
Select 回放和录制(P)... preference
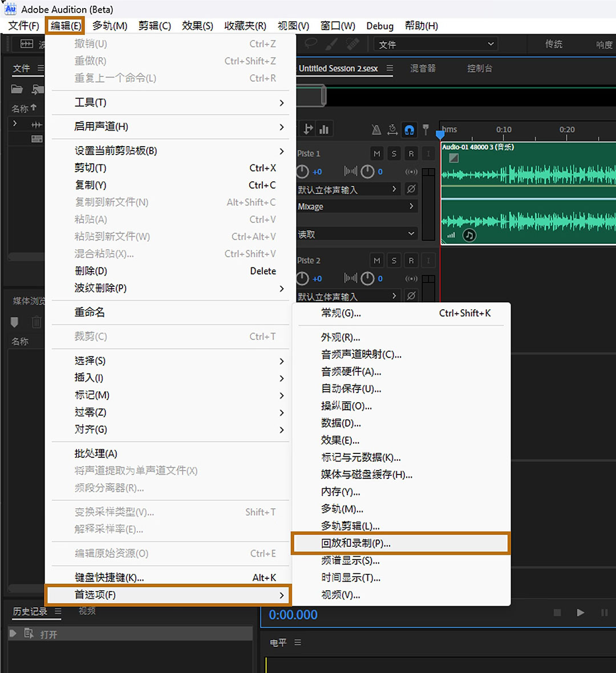click(x=400, y=543)
